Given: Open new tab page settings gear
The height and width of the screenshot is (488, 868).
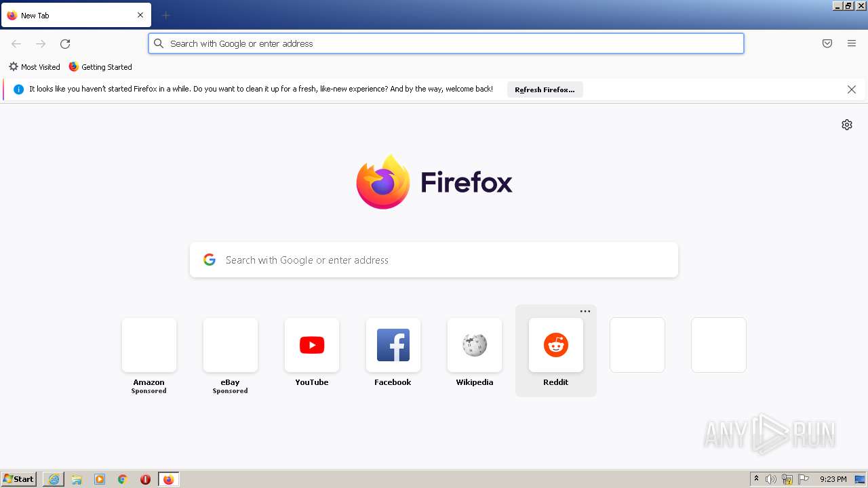Looking at the screenshot, I should pos(847,125).
